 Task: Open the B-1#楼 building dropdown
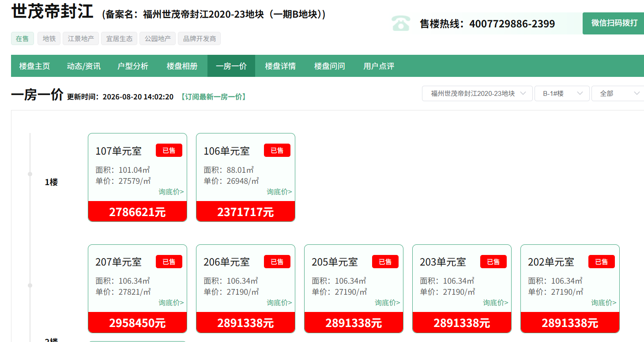562,93
